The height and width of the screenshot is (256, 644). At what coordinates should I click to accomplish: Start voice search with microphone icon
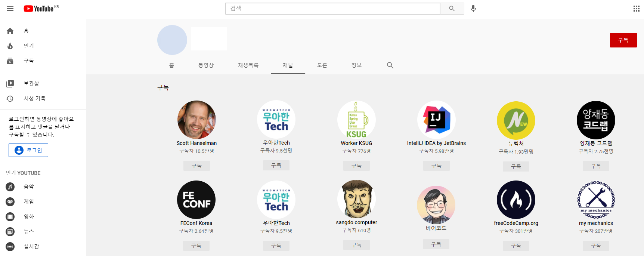point(473,9)
